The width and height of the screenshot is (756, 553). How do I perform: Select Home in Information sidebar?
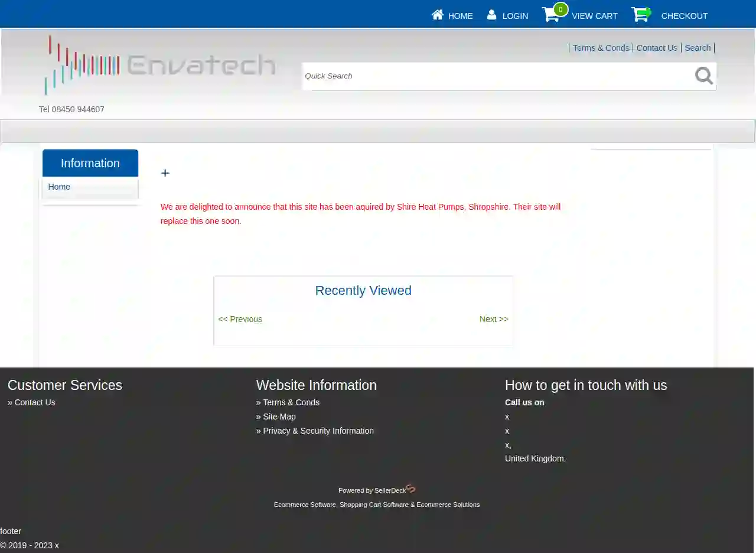tap(59, 187)
